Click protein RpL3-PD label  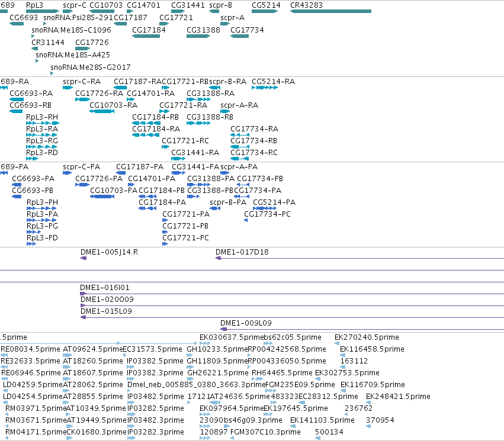coord(43,239)
